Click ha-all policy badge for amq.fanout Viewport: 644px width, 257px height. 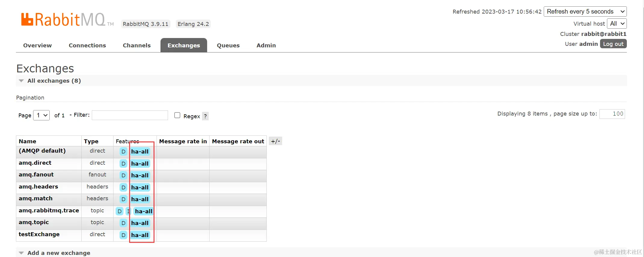[x=140, y=175]
